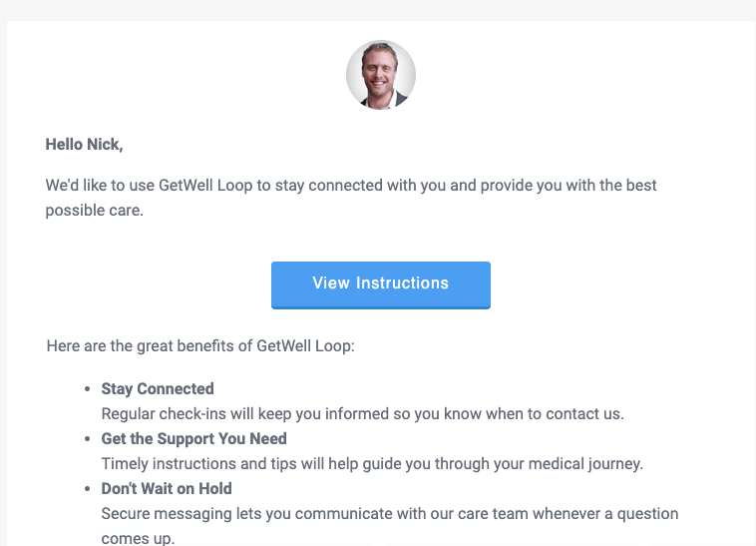Click the bullet before Don't Wait on Hold
This screenshot has height=546, width=756.
coord(87,488)
